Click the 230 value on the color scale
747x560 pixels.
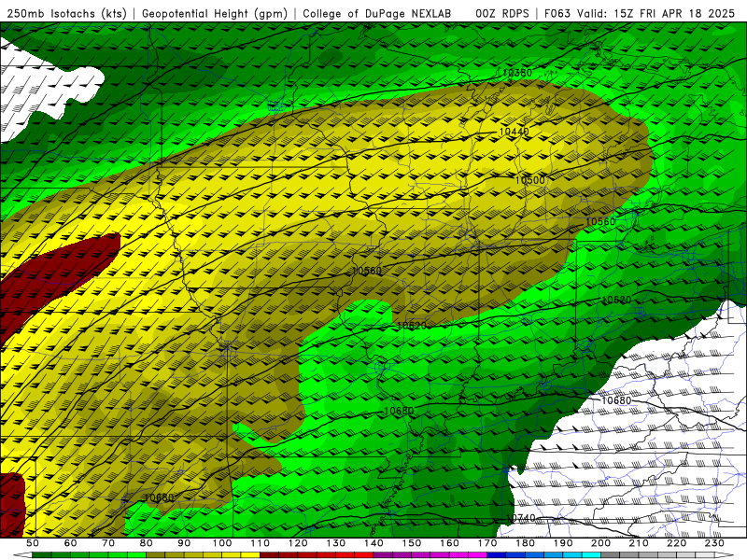click(715, 543)
